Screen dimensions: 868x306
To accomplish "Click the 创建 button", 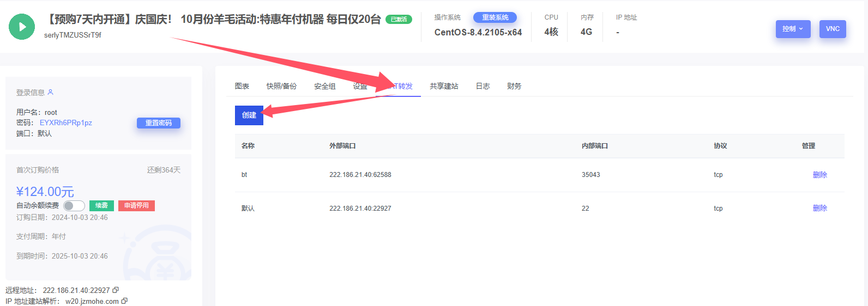I will click(249, 115).
